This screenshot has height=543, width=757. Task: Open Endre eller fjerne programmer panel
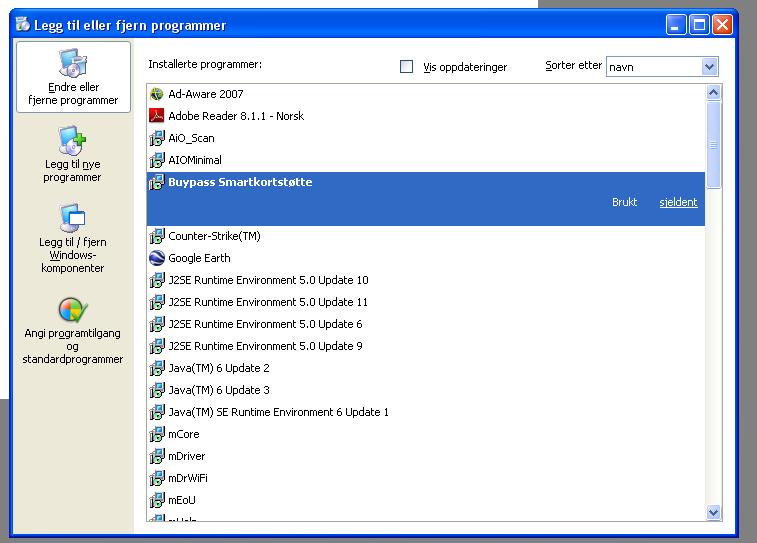click(x=73, y=77)
